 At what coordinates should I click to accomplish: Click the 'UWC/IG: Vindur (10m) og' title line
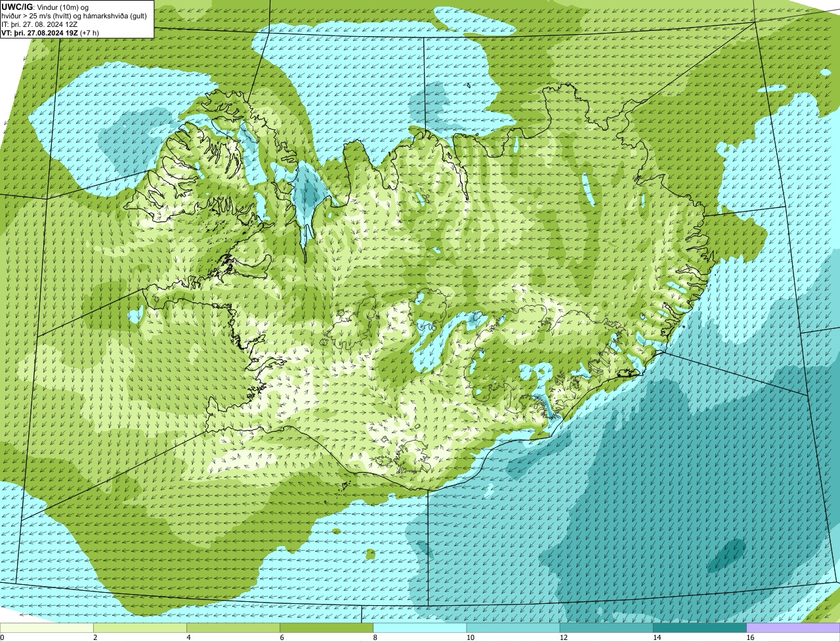(45, 7)
